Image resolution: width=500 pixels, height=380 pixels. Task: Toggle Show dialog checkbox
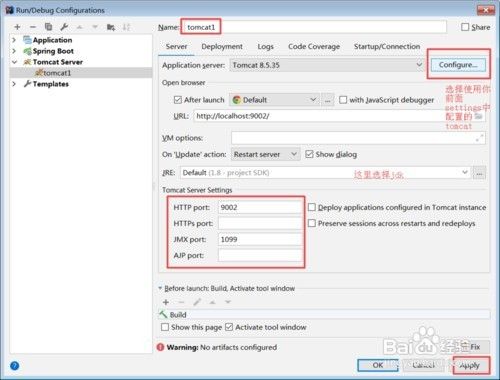click(309, 154)
